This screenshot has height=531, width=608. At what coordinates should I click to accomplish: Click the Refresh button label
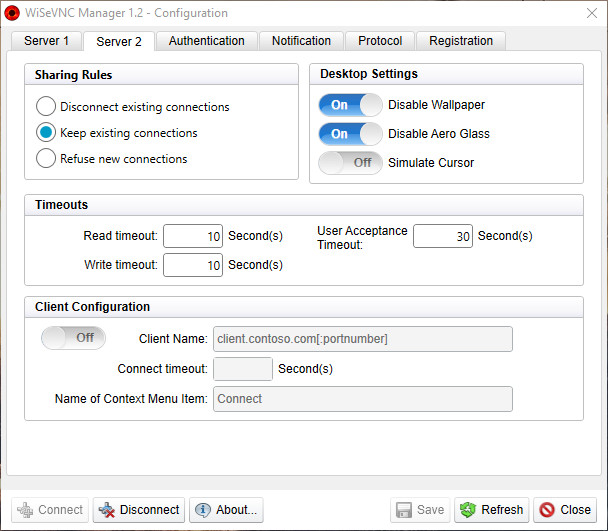(x=502, y=510)
